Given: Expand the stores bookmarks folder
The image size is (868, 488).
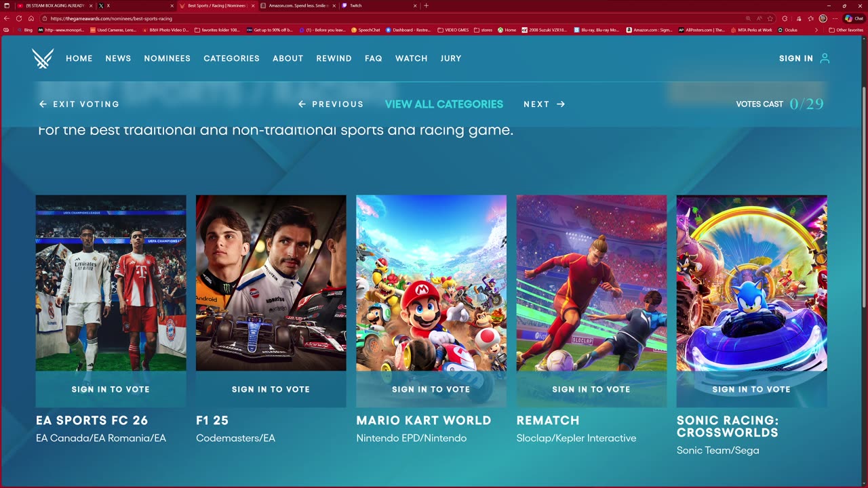Looking at the screenshot, I should point(483,30).
